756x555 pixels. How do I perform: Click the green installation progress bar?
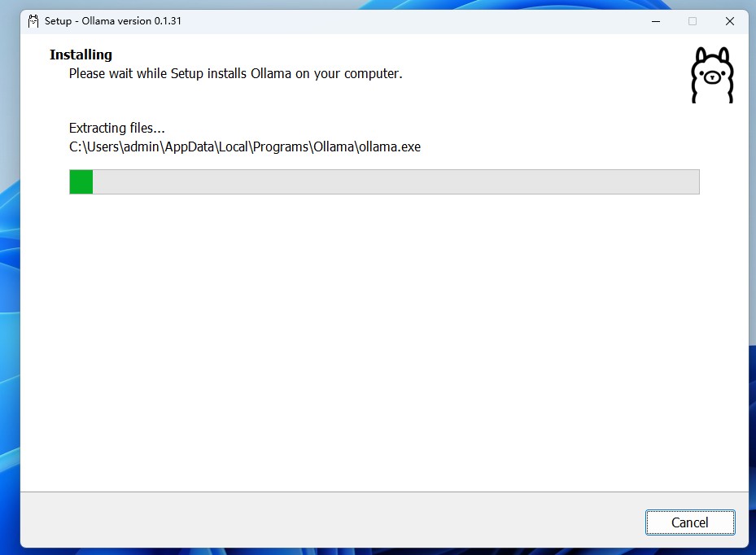[x=384, y=181]
